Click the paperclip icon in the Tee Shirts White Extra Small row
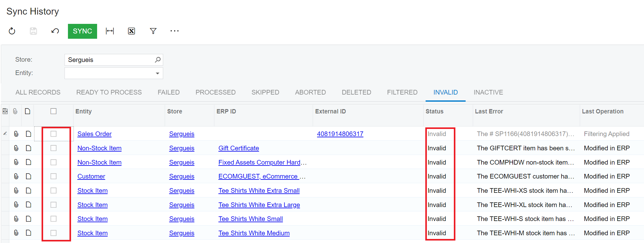The width and height of the screenshot is (644, 243). [x=16, y=191]
